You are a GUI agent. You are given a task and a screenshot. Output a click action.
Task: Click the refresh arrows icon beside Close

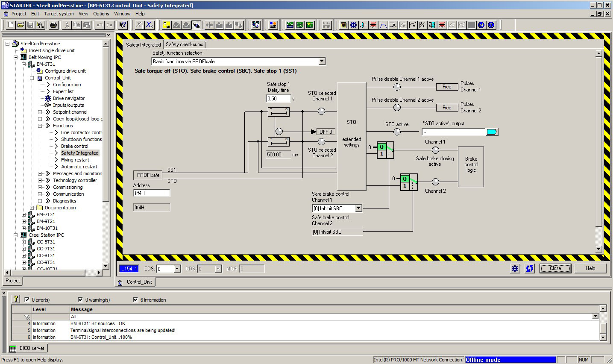click(x=530, y=268)
